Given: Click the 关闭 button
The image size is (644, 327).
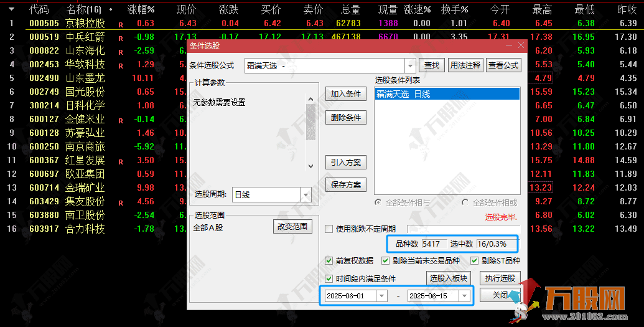Looking at the screenshot, I should pyautogui.click(x=500, y=295).
